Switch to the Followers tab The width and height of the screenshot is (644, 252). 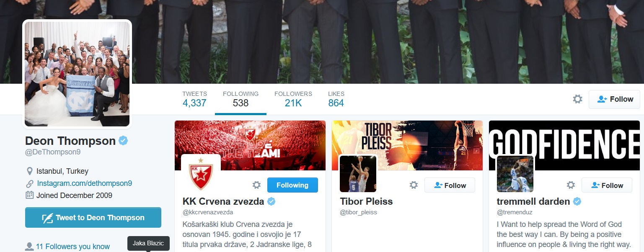click(293, 99)
